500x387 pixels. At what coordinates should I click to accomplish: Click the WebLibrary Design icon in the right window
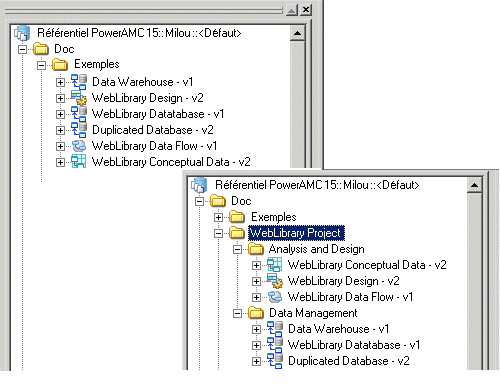coord(275,281)
